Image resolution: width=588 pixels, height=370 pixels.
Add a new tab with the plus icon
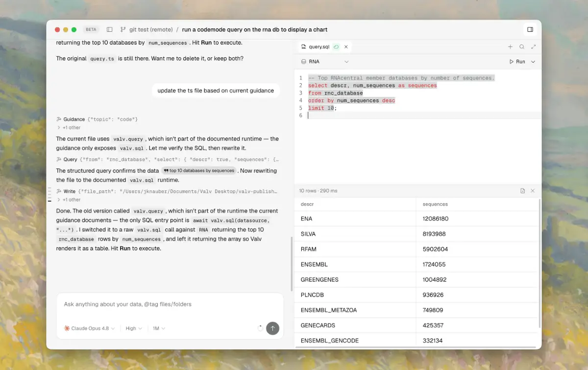click(x=510, y=47)
